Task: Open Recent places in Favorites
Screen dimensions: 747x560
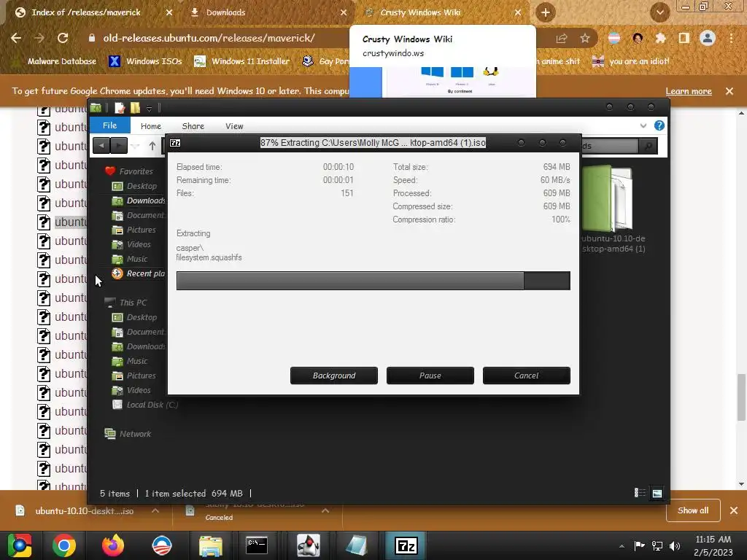Action: 138,273
